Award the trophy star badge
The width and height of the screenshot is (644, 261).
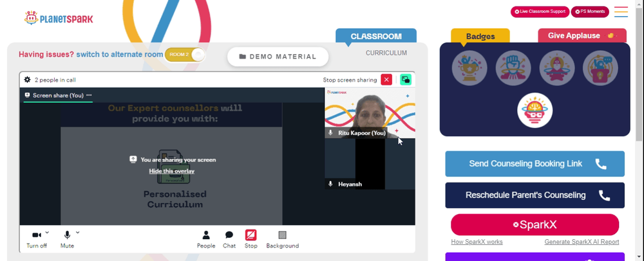coord(469,68)
